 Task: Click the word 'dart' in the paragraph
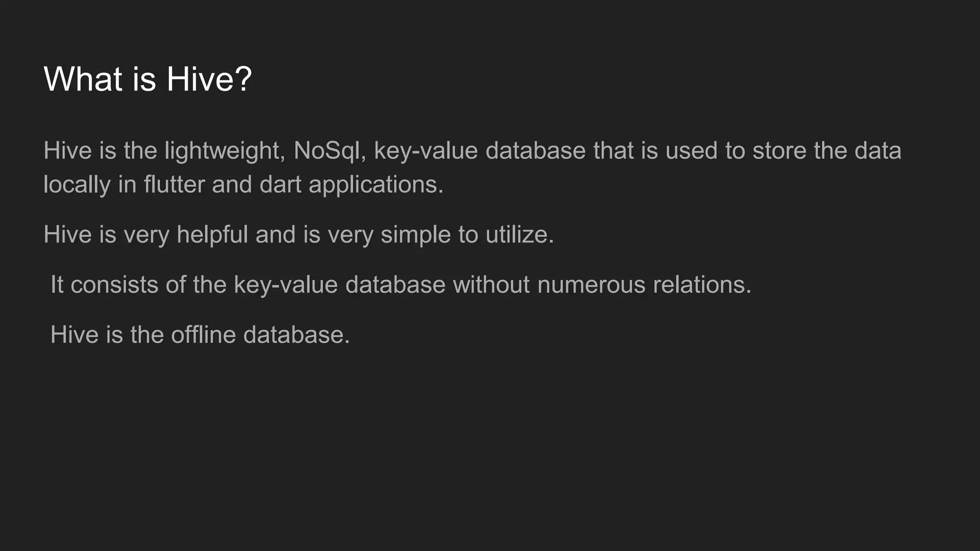tap(280, 185)
